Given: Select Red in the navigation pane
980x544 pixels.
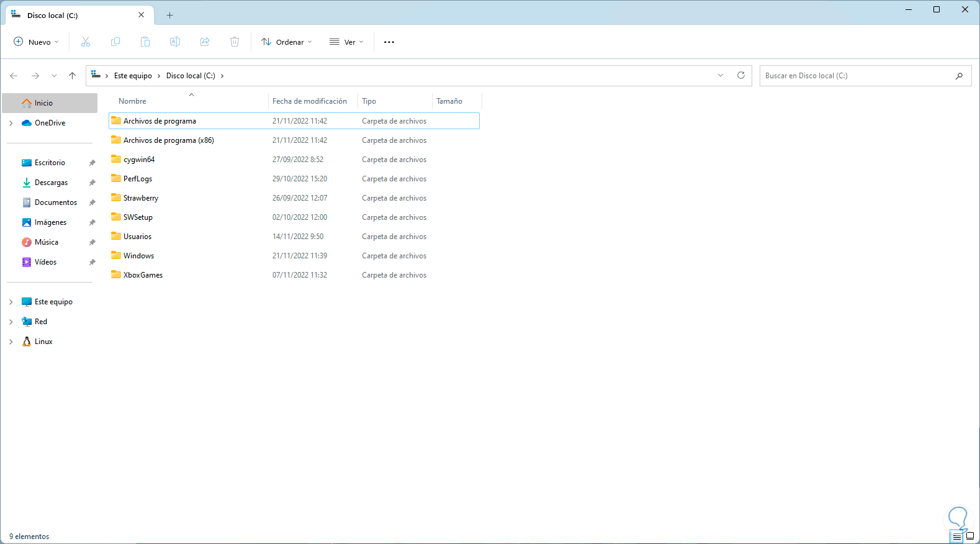Looking at the screenshot, I should click(41, 322).
